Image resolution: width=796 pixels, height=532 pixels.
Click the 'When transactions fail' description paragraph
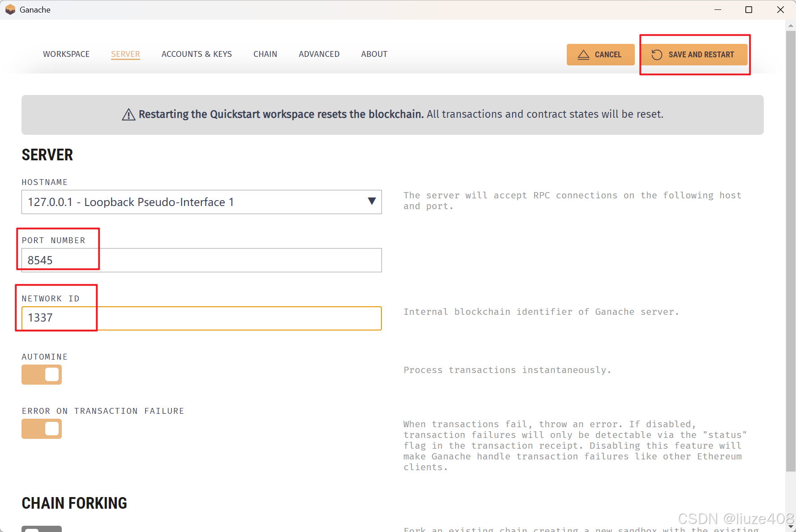(x=575, y=446)
